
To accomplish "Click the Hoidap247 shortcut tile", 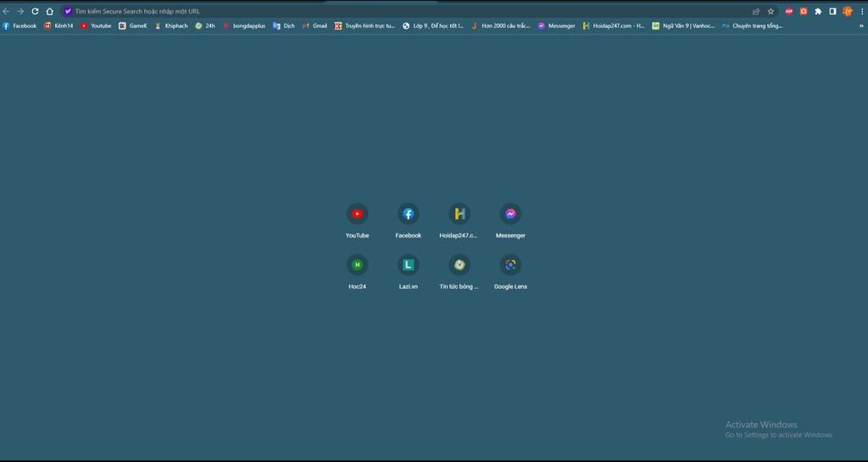I will [x=459, y=214].
